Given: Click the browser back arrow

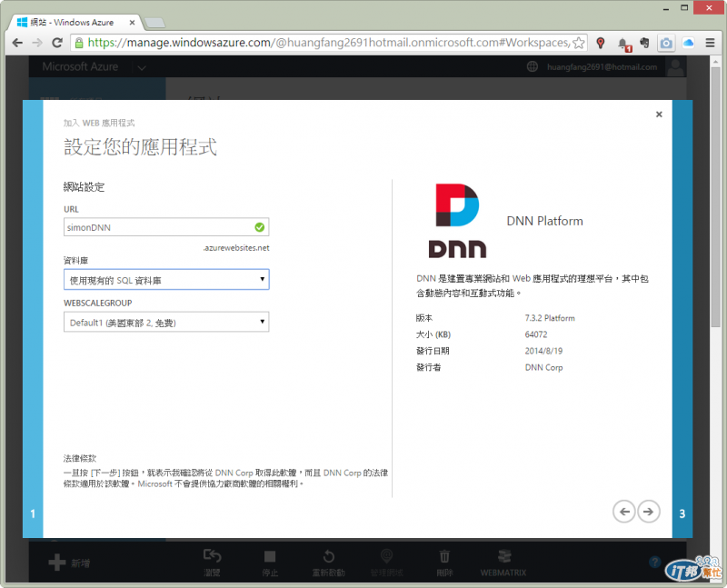Looking at the screenshot, I should click(x=17, y=43).
